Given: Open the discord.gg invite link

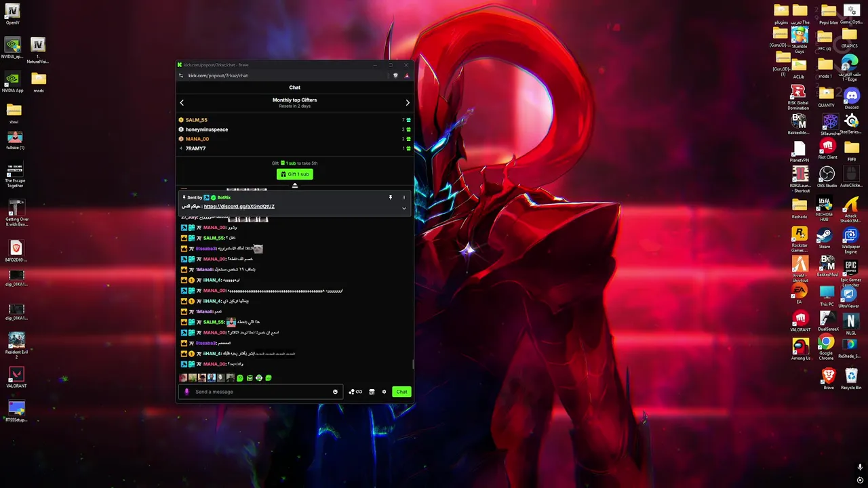Looking at the screenshot, I should pyautogui.click(x=239, y=206).
